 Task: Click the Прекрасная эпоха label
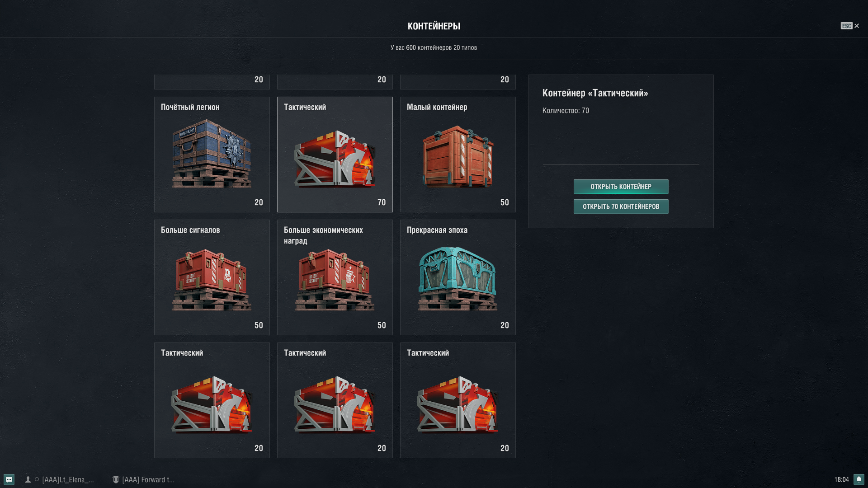pos(437,230)
